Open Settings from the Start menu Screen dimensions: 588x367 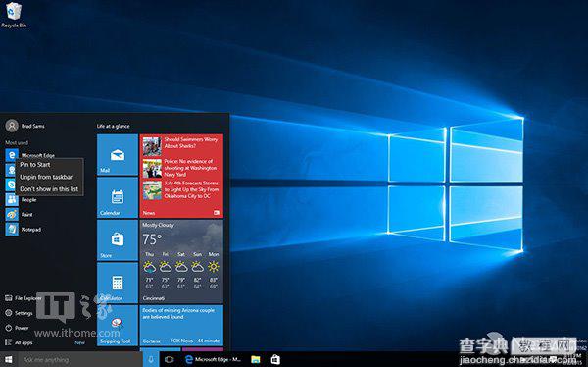[x=20, y=313]
